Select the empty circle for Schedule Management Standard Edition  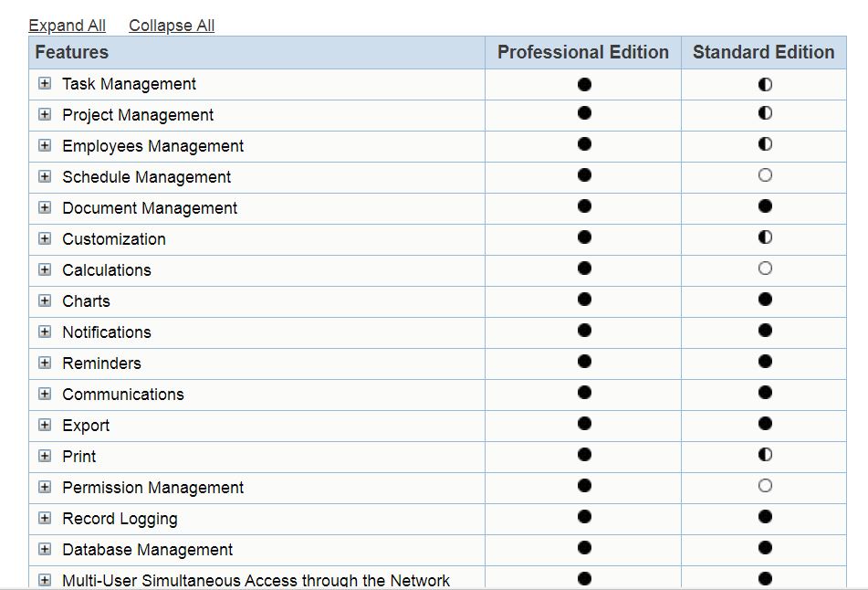[x=763, y=176]
